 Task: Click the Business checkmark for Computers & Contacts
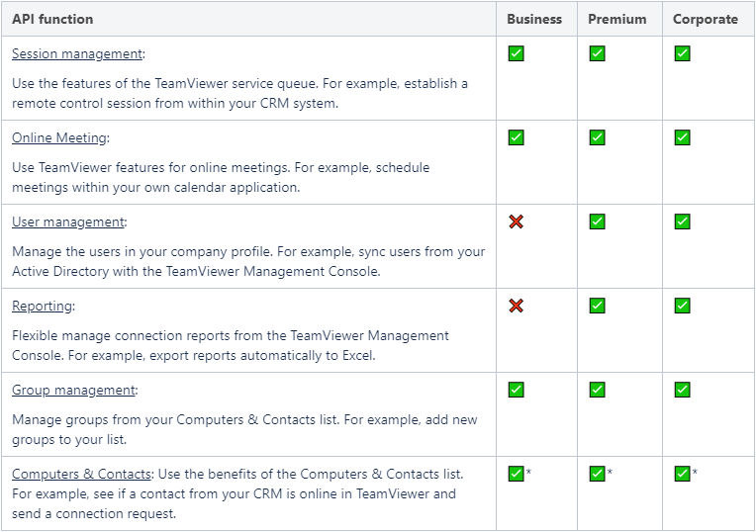[516, 474]
